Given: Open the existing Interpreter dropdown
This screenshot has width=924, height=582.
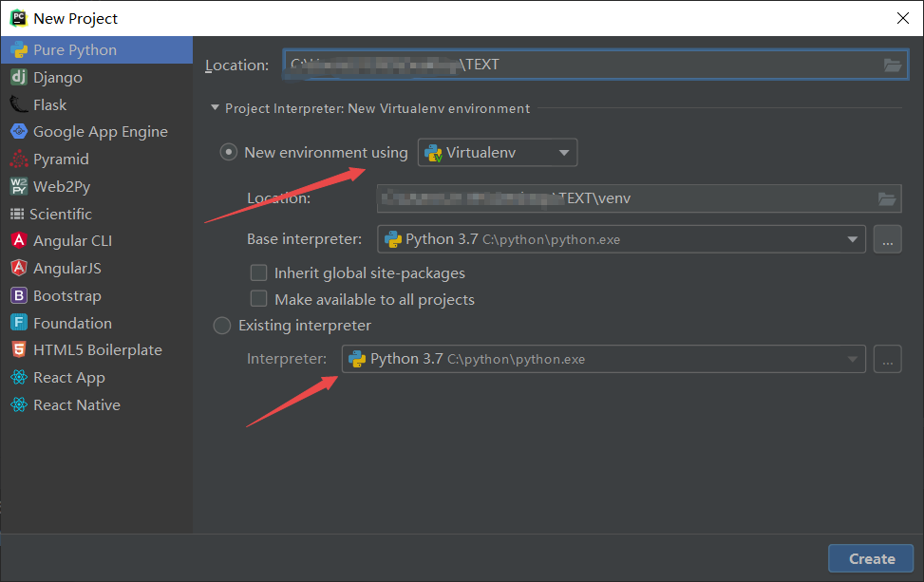Looking at the screenshot, I should point(603,359).
